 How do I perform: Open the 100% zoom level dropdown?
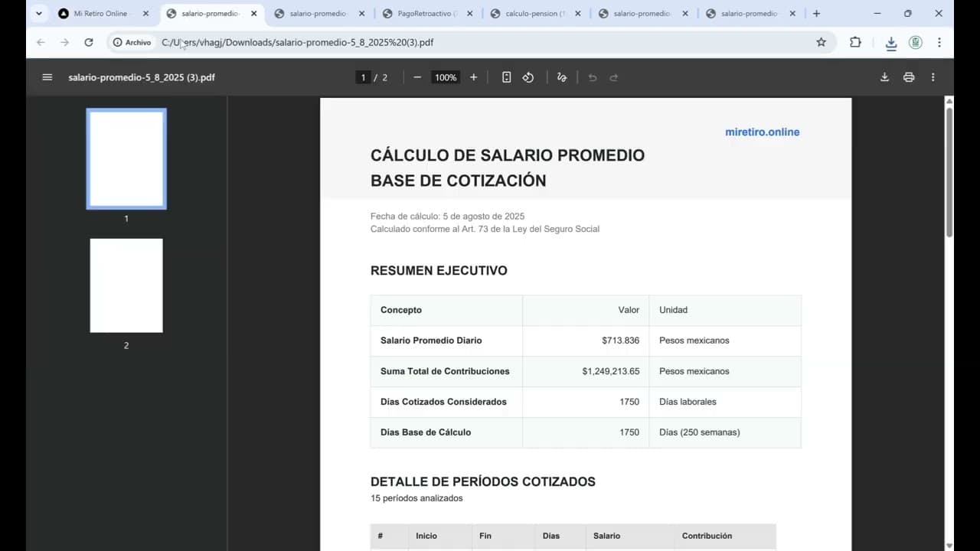(x=445, y=77)
